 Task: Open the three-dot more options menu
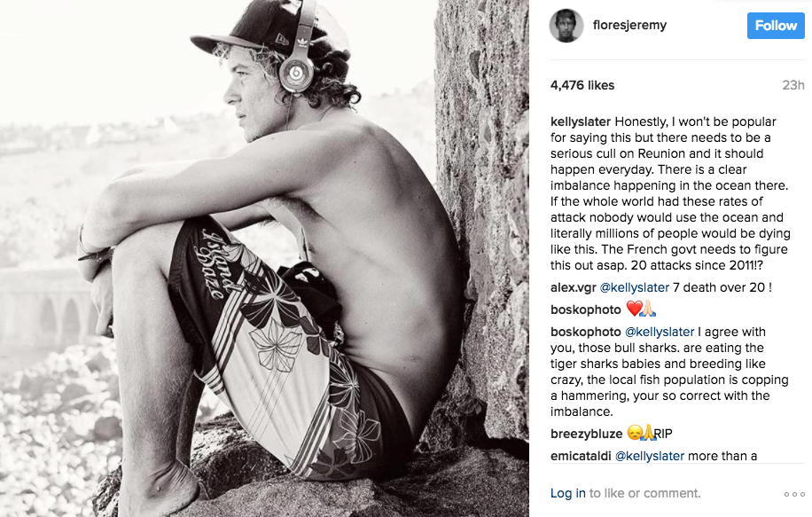pos(794,494)
